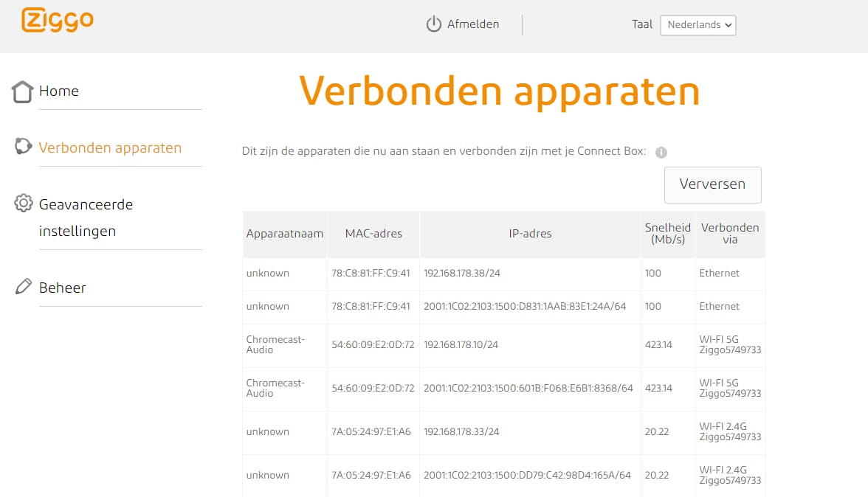Screen dimensions: 868x497
Task: Log out via the Afmelden link
Action: point(472,24)
